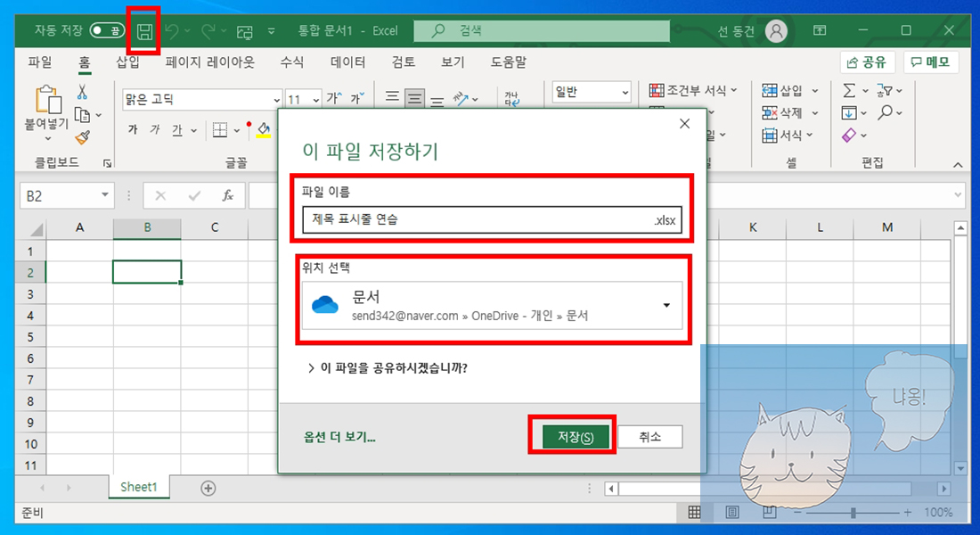Click the sort and filter icon
The image size is (980, 535).
pos(885,91)
